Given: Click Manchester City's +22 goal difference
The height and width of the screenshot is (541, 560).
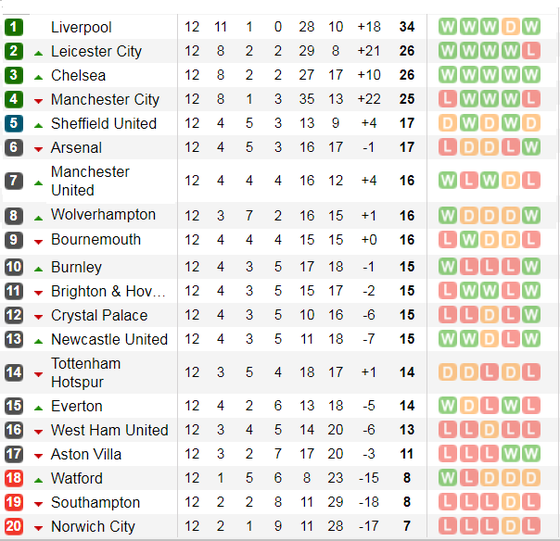Looking at the screenshot, I should (369, 99).
